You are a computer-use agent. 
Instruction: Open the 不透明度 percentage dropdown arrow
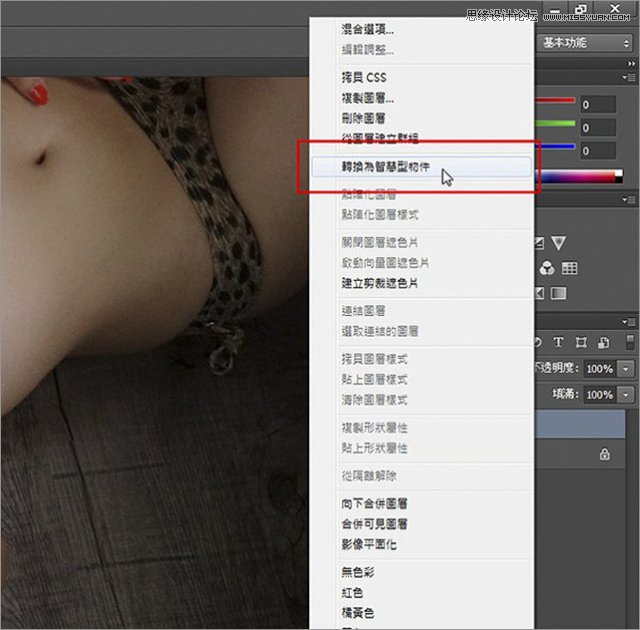coord(626,368)
